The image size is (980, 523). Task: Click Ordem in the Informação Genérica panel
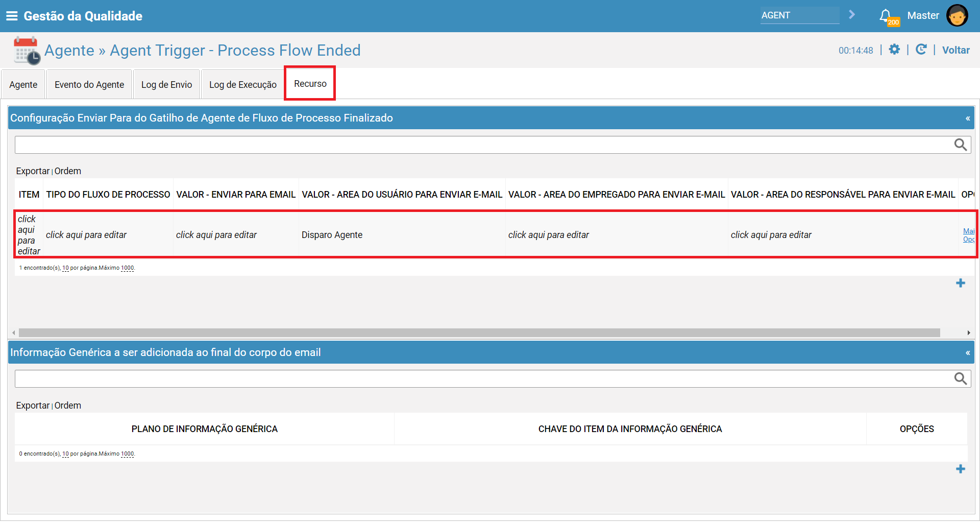[68, 406]
